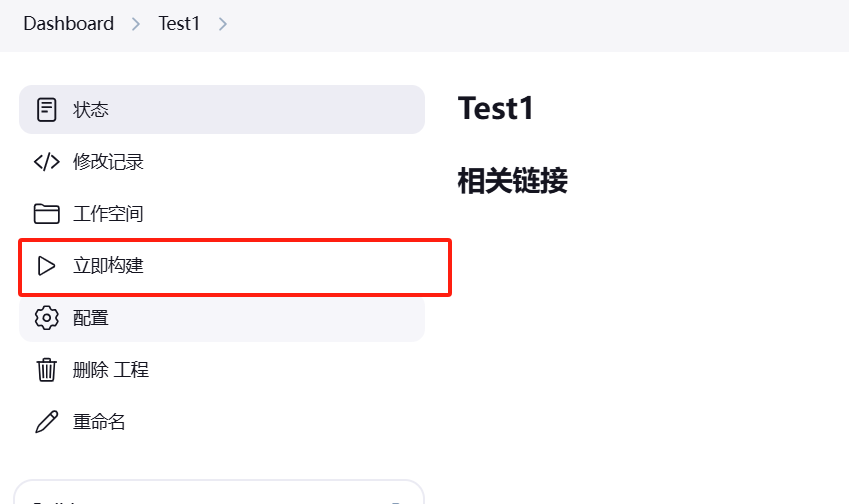Click the 状态 document icon

pyautogui.click(x=47, y=109)
